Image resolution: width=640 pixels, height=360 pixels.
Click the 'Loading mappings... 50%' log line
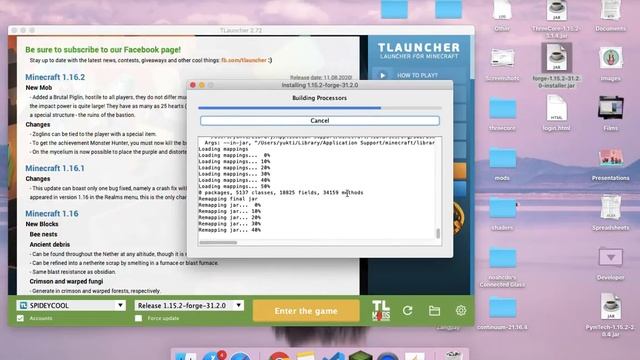[234, 186]
